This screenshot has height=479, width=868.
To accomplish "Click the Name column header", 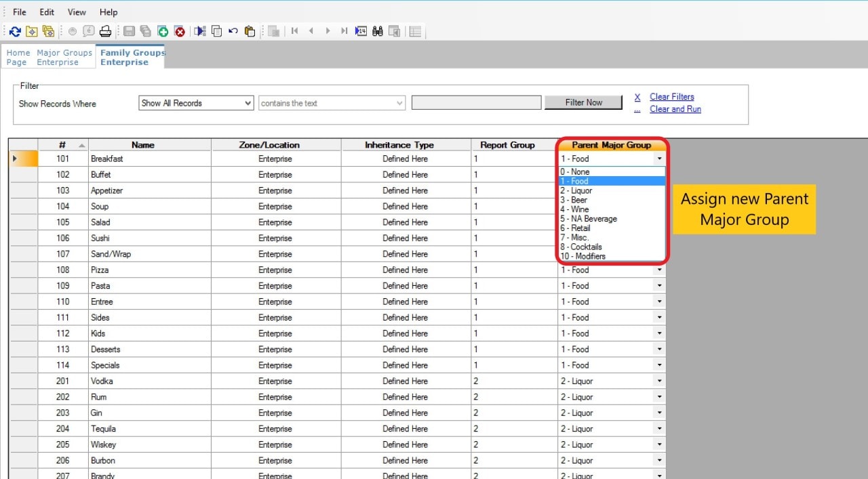I will (150, 145).
